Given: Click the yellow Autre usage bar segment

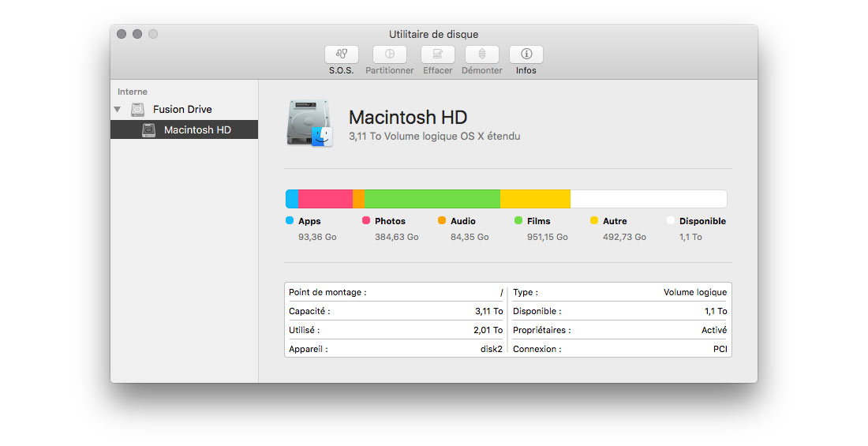Looking at the screenshot, I should [x=535, y=199].
